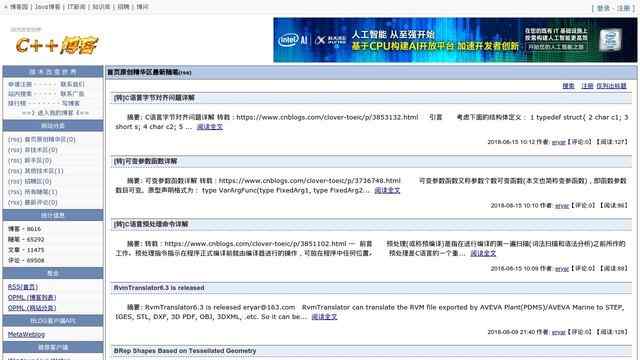
Task: Click 阅读:127 count text
Action: tap(612, 142)
